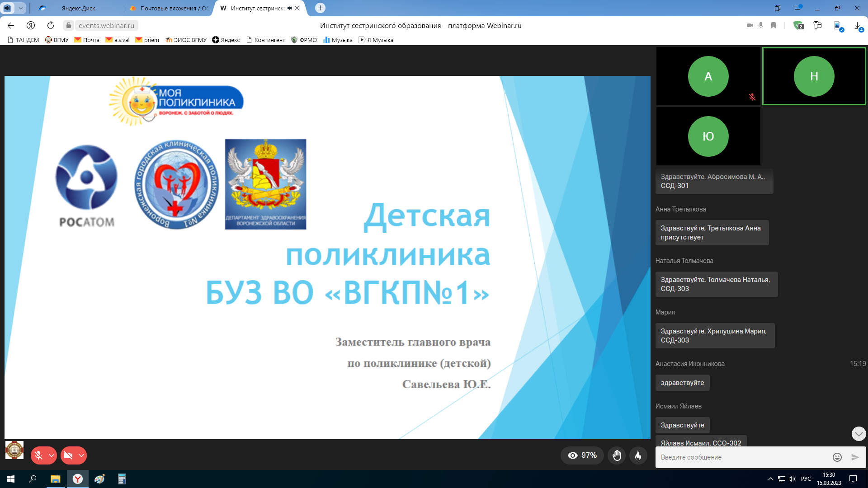Click the camera permission icon in address bar
Image resolution: width=868 pixels, height=488 pixels.
tap(750, 25)
